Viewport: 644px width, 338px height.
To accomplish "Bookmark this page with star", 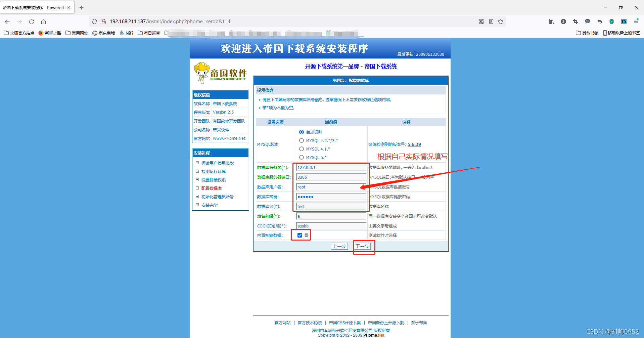I will tap(501, 22).
